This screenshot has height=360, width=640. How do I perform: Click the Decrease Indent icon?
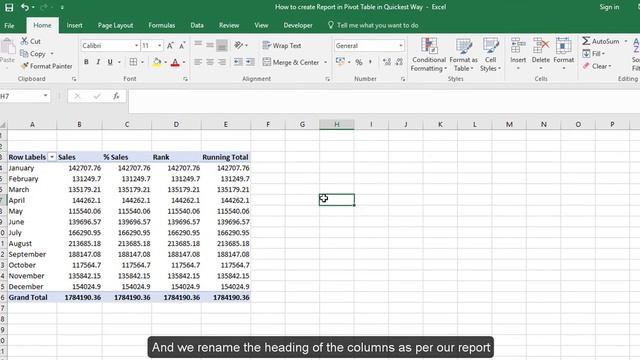click(x=238, y=62)
